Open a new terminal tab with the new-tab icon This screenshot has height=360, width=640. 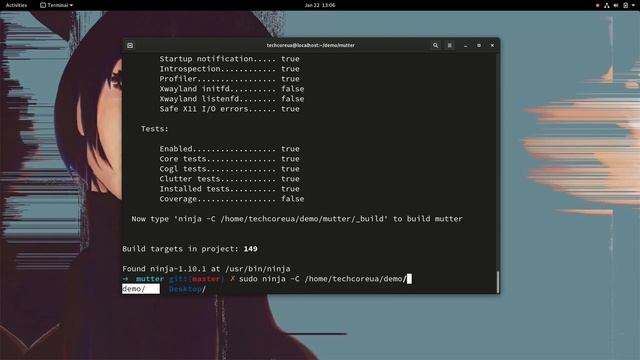click(130, 45)
